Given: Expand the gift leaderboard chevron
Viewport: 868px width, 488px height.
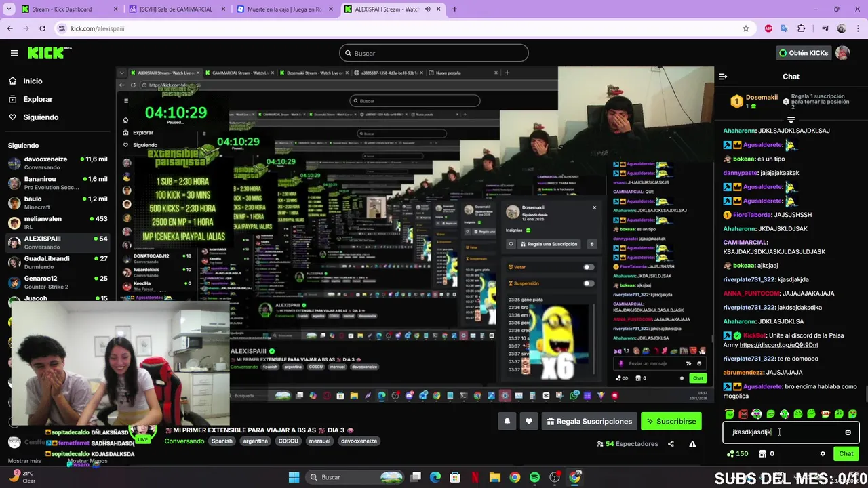Looking at the screenshot, I should click(791, 120).
